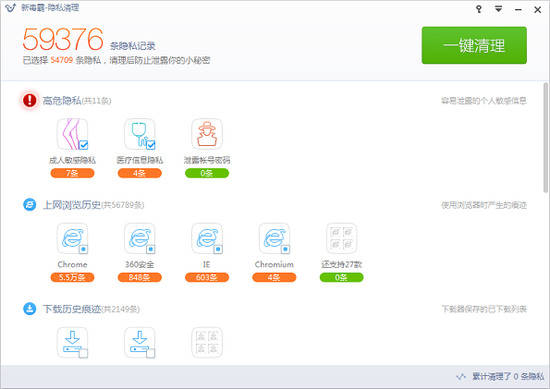Click the vertical scrollbar thumb
The width and height of the screenshot is (550, 389).
(x=545, y=138)
